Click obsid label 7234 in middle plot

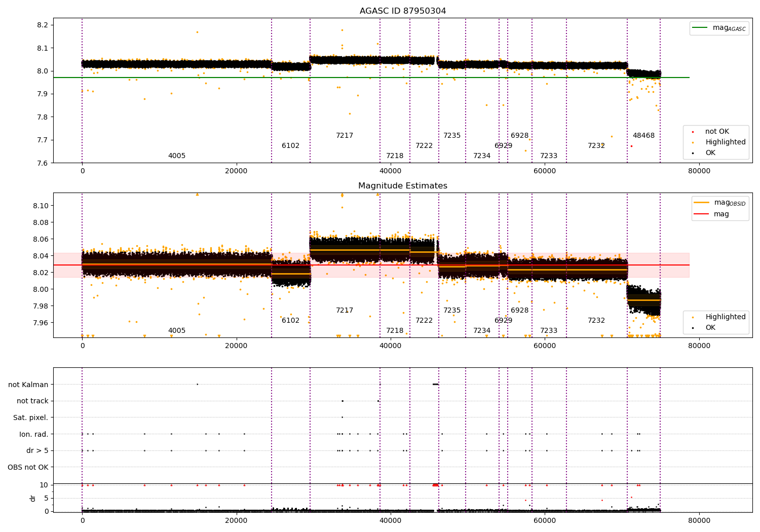482,331
